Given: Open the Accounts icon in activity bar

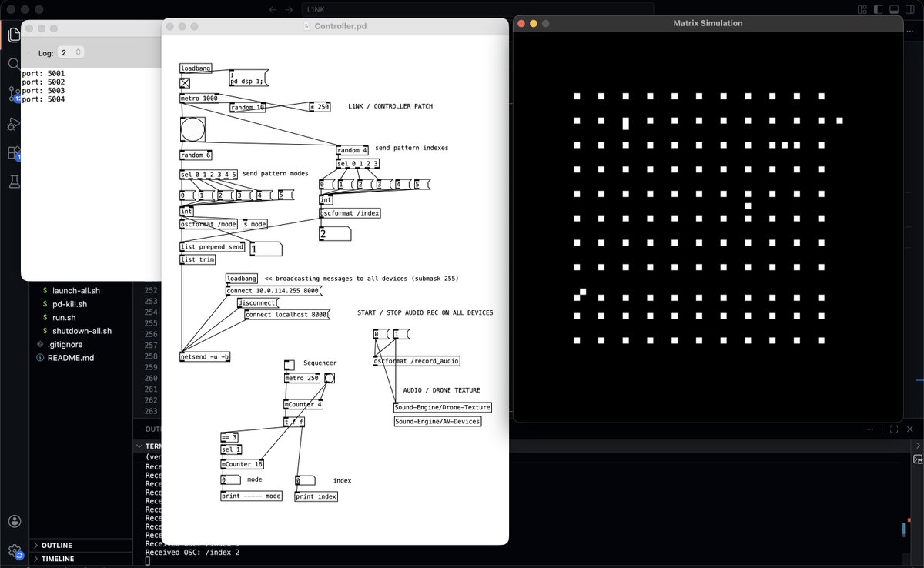Looking at the screenshot, I should pyautogui.click(x=15, y=522).
